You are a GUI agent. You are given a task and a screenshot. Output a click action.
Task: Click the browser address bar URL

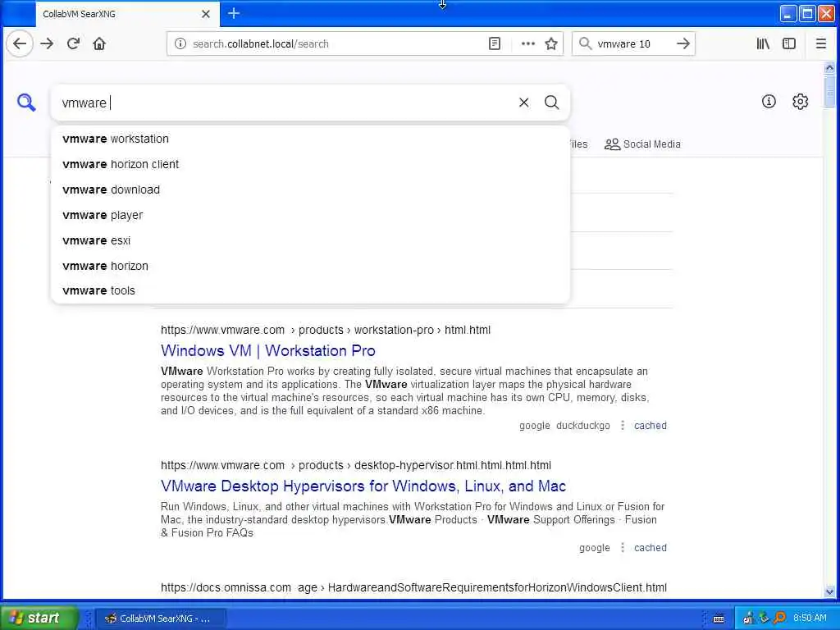tap(337, 44)
